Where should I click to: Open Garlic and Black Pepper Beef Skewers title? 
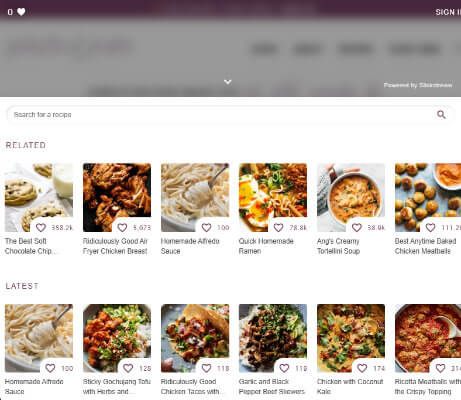coord(272,386)
